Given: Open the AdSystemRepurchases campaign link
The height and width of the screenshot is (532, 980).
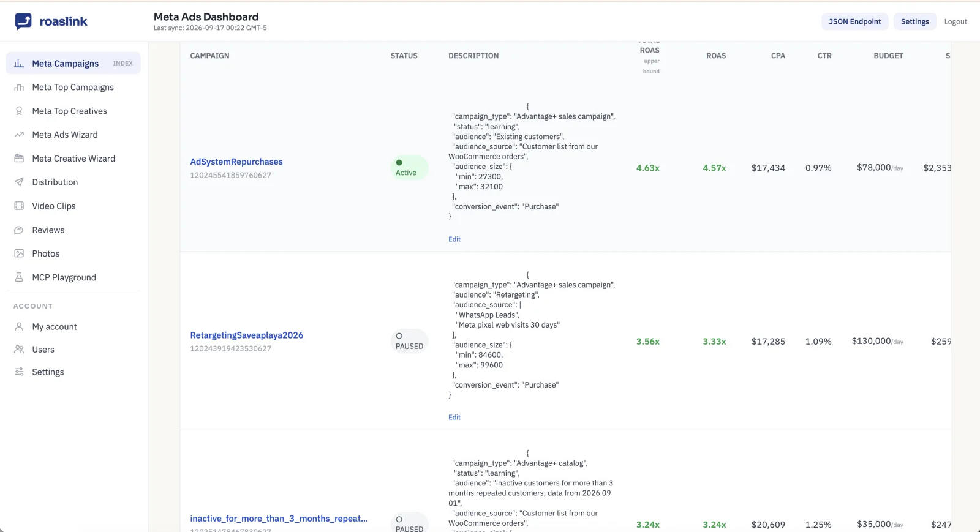Looking at the screenshot, I should point(236,162).
